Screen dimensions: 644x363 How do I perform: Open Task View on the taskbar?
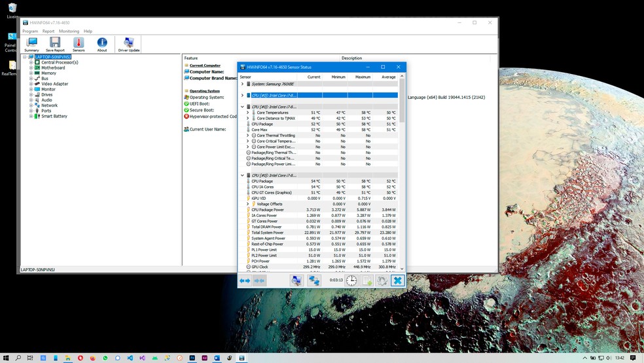[30, 358]
